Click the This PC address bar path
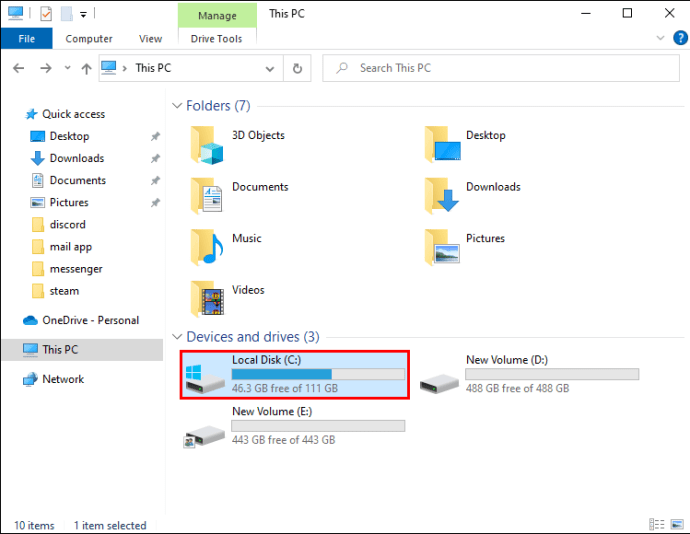 (153, 68)
